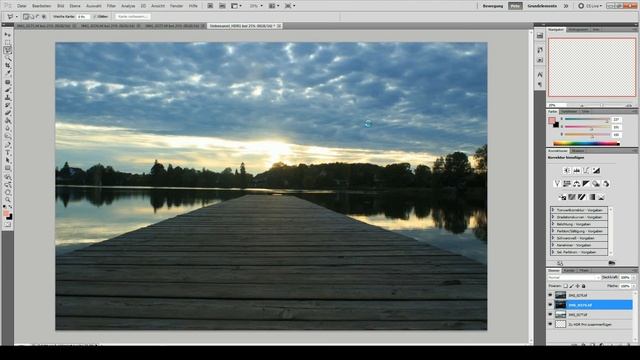The image size is (640, 360).
Task: Select the Clone Stamp tool
Action: [x=7, y=97]
